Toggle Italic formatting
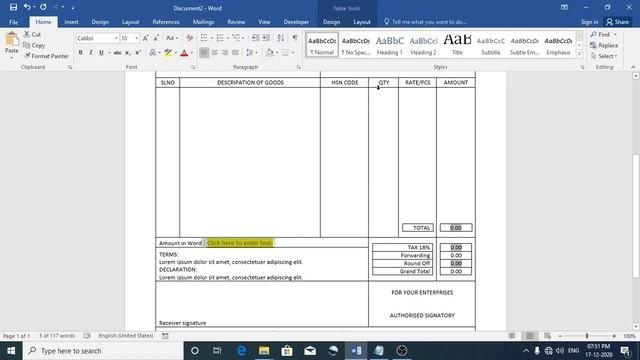This screenshot has width=640, height=360. tap(91, 53)
